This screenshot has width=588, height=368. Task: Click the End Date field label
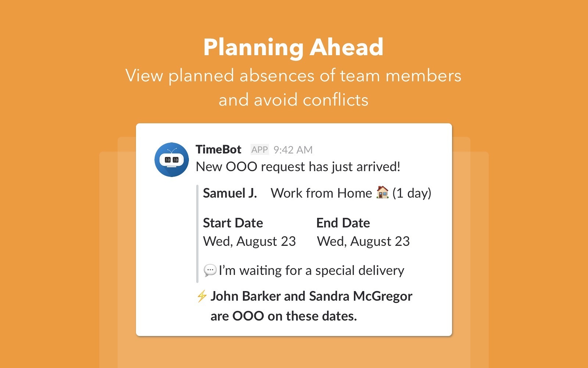[x=343, y=223]
